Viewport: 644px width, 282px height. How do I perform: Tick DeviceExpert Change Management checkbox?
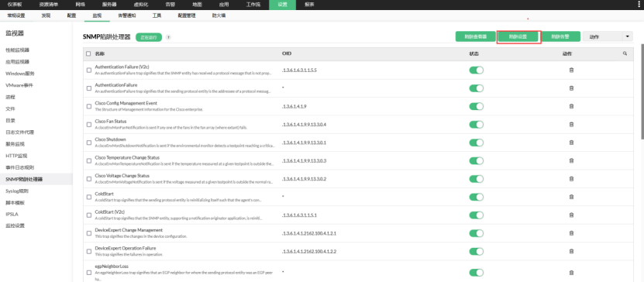pyautogui.click(x=88, y=233)
